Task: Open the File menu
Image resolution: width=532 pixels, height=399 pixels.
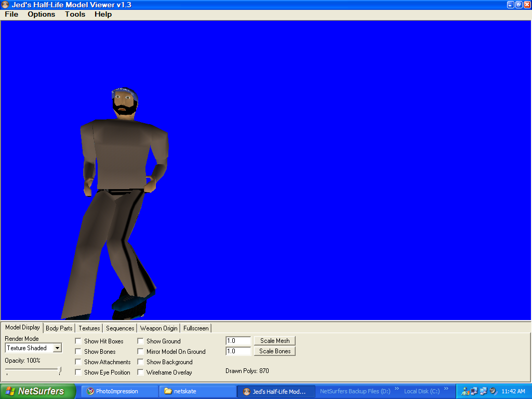Action: 11,14
